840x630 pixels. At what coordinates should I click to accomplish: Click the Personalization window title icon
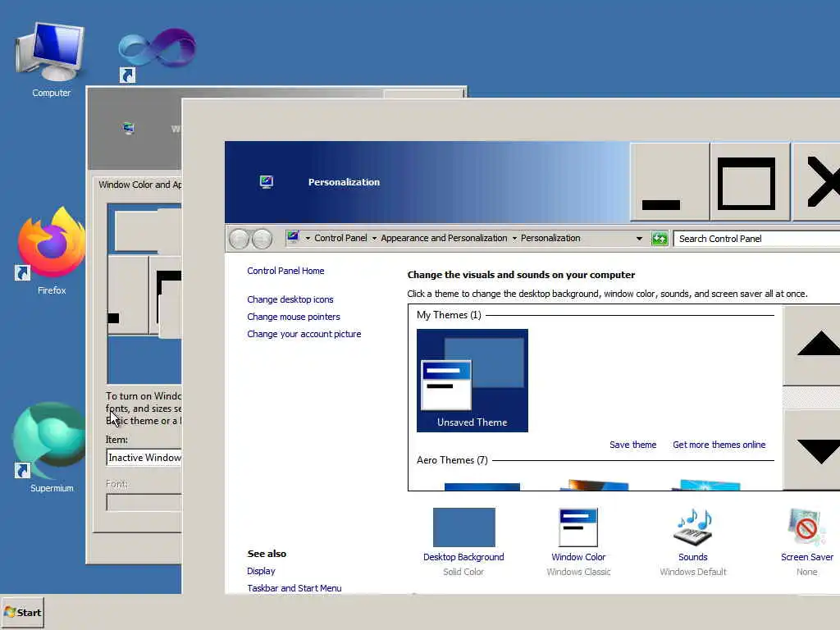267,182
